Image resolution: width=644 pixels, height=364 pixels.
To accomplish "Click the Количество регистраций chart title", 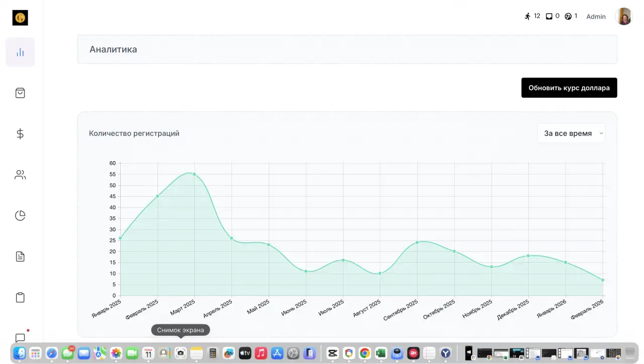I will point(134,133).
